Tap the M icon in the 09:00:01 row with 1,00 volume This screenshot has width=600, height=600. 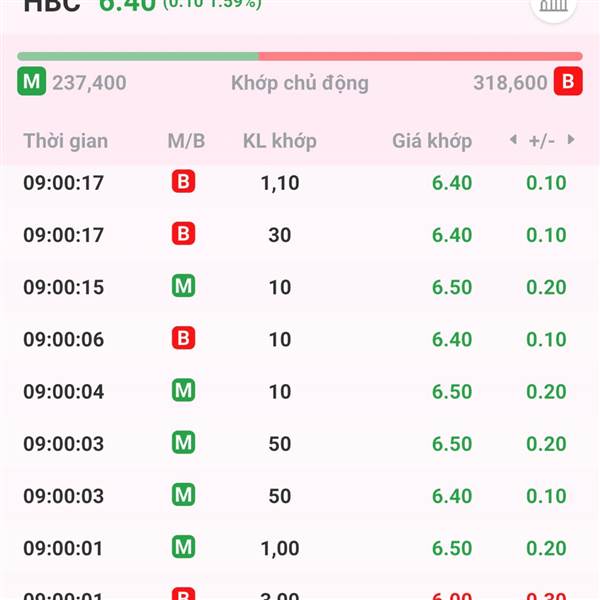[183, 547]
